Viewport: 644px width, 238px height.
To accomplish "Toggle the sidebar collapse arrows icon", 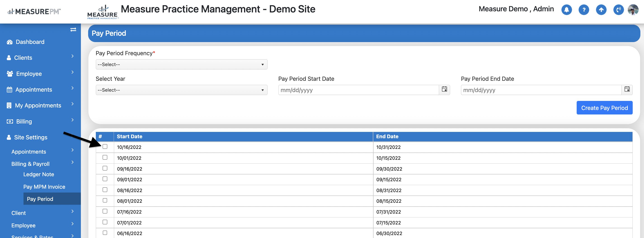I will point(73,30).
